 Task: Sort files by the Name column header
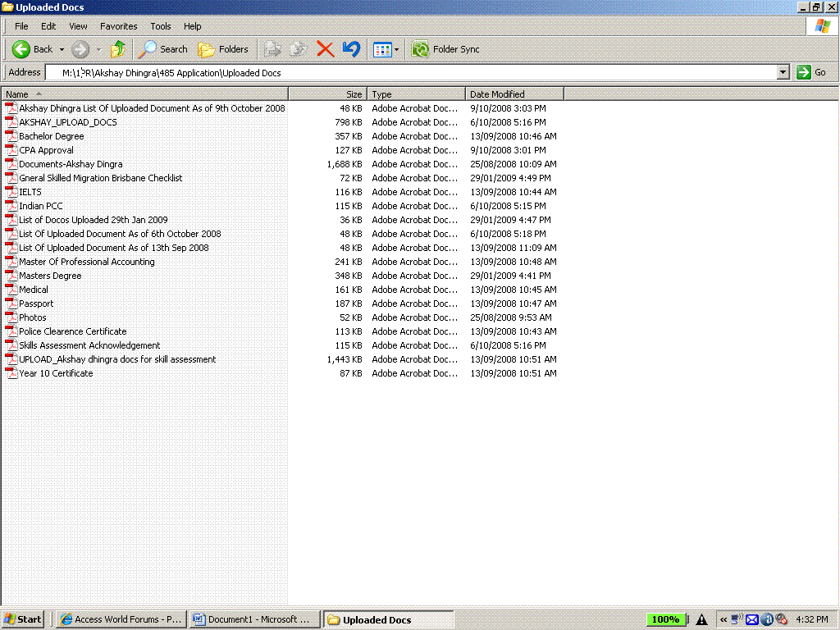tap(144, 94)
